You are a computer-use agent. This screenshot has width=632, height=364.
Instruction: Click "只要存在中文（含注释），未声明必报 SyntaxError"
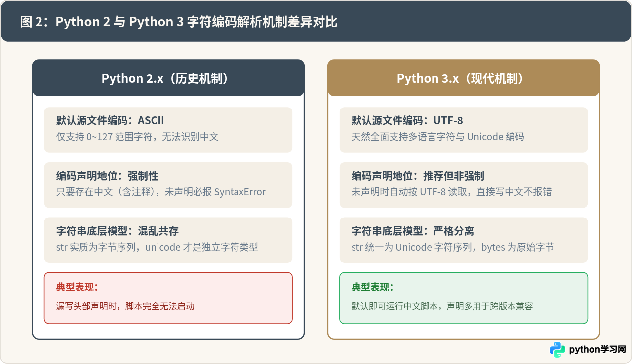coord(161,192)
